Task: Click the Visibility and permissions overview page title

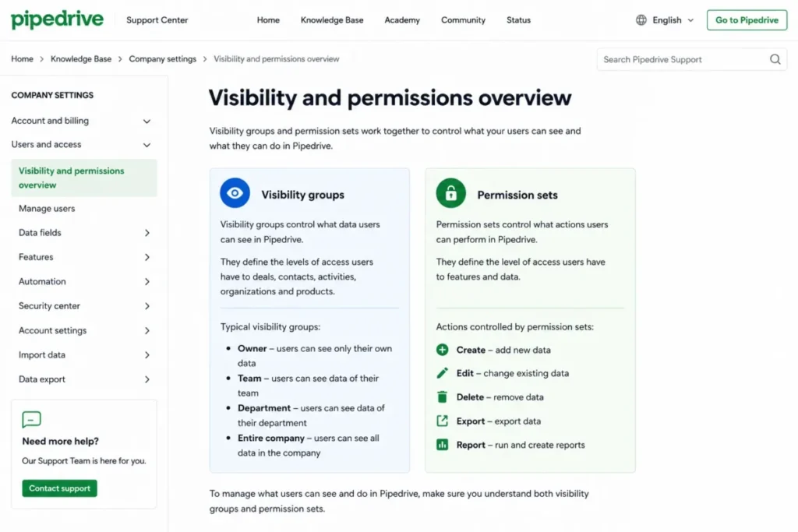Action: 390,97
